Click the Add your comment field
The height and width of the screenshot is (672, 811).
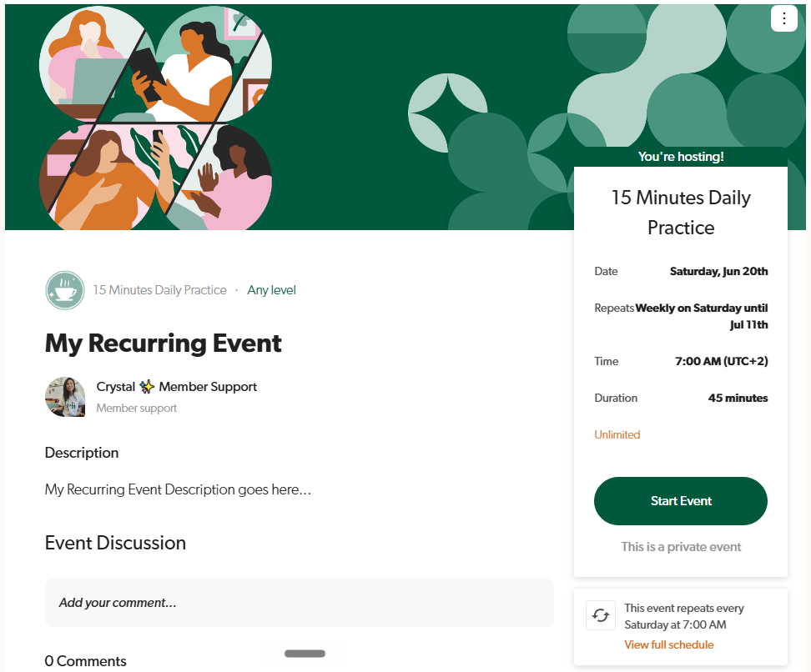300,603
